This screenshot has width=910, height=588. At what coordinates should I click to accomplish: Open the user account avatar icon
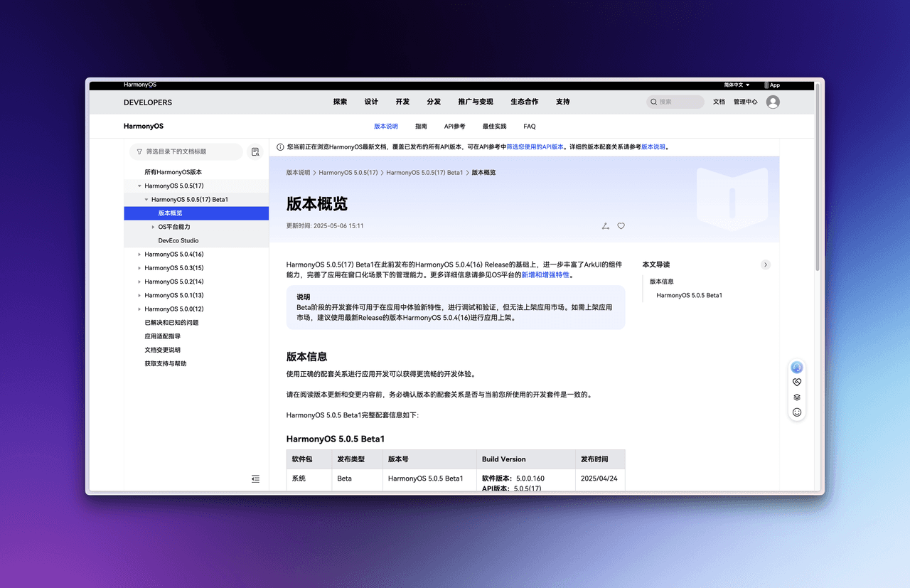coord(773,102)
